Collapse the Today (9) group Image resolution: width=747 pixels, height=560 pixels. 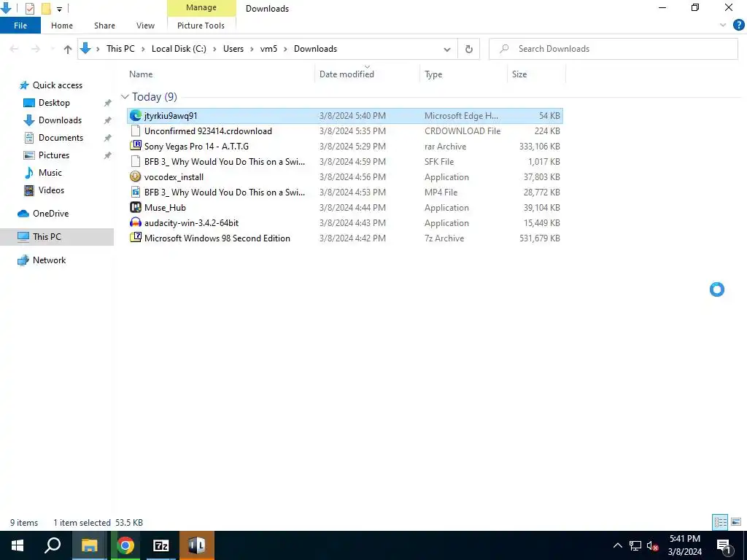coord(125,97)
